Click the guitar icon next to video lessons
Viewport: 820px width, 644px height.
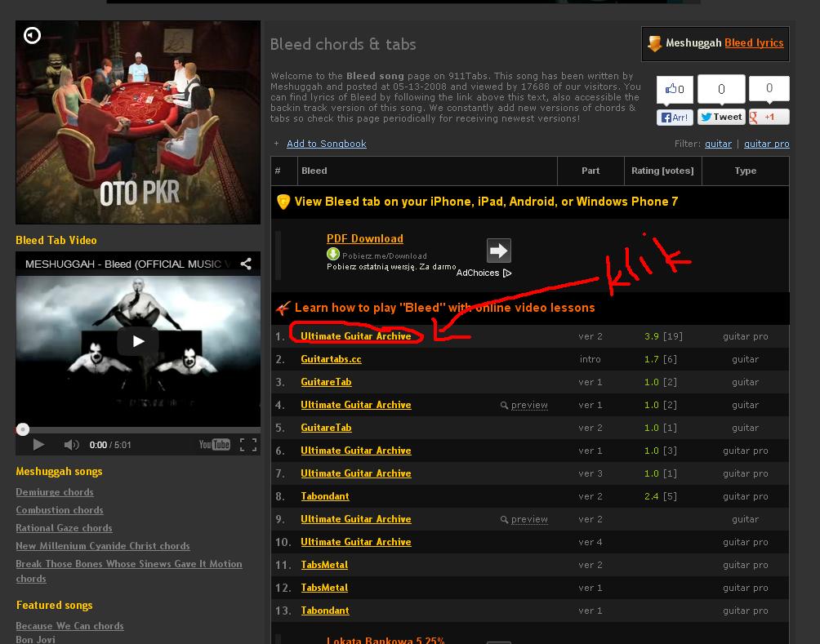point(283,308)
